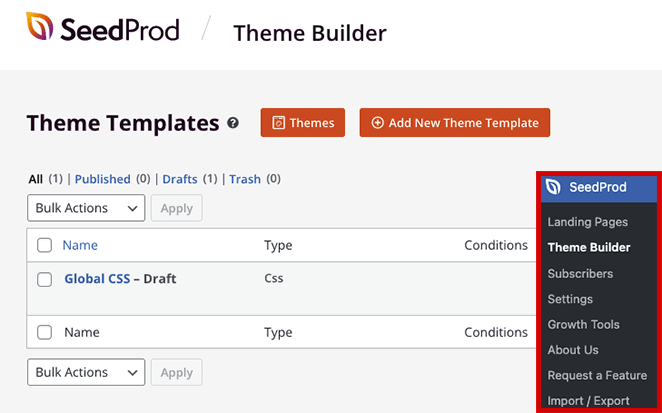The image size is (662, 413).
Task: Select Subscribers in sidebar menu
Action: pyautogui.click(x=580, y=273)
